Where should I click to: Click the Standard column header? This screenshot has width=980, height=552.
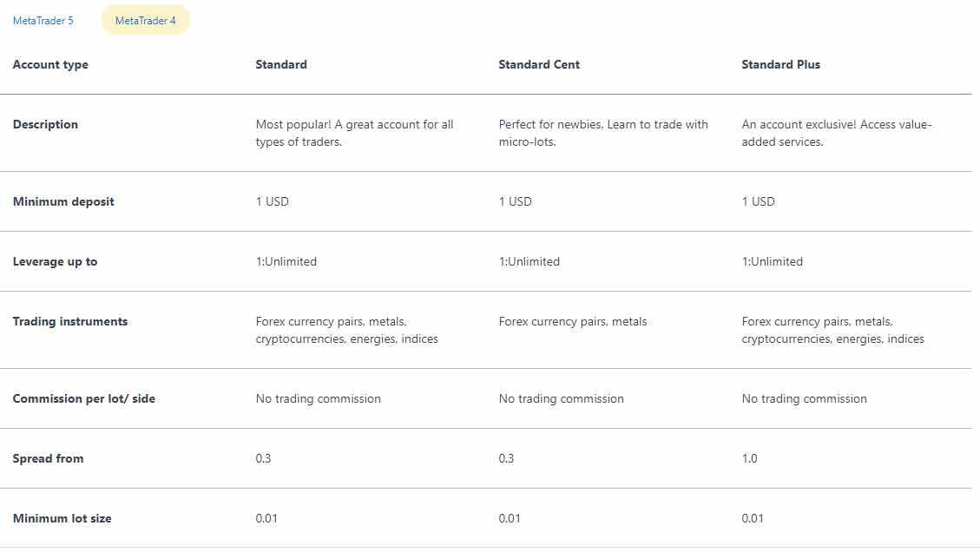click(281, 64)
